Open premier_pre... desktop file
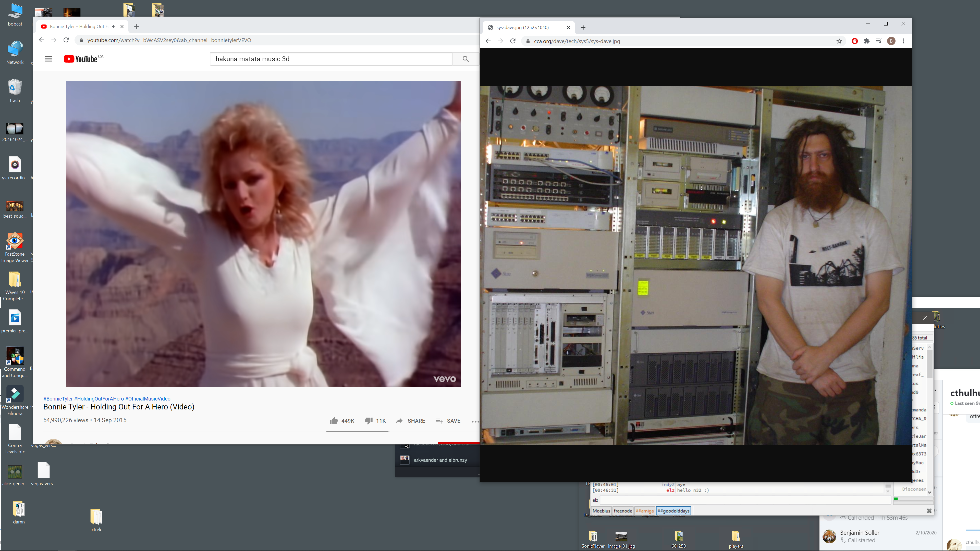This screenshot has width=980, height=551. coord(15,321)
